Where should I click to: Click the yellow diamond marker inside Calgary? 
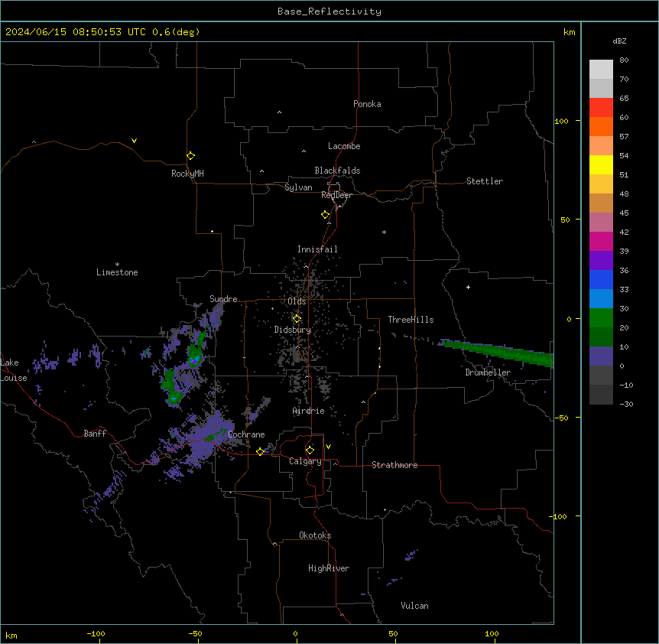[x=310, y=450]
